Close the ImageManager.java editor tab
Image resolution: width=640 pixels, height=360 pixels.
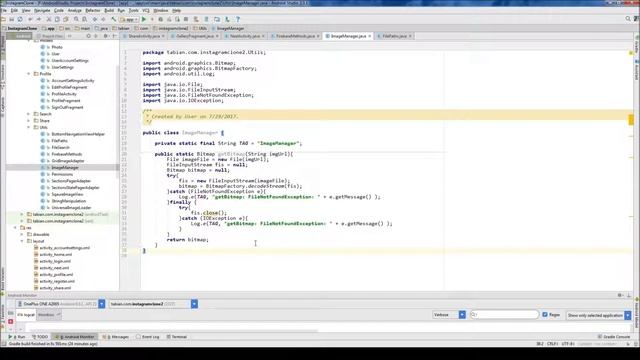[370, 36]
